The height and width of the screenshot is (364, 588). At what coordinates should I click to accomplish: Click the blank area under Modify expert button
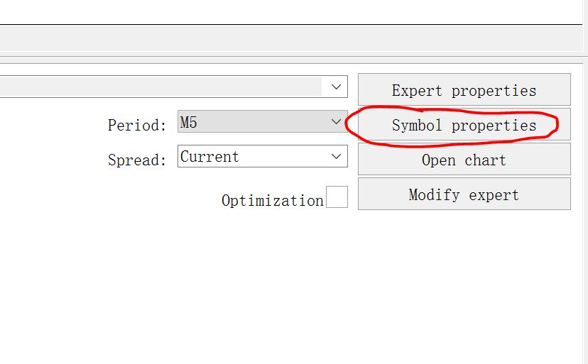[x=464, y=263]
